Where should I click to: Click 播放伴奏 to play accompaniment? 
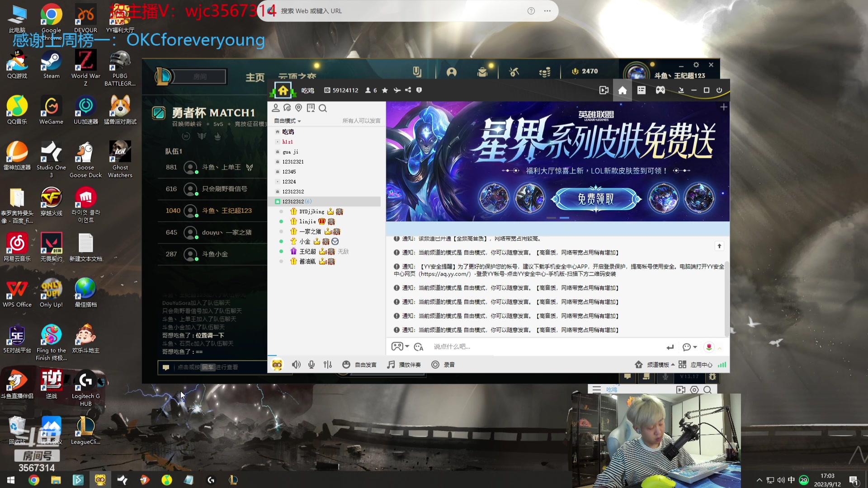tap(404, 365)
